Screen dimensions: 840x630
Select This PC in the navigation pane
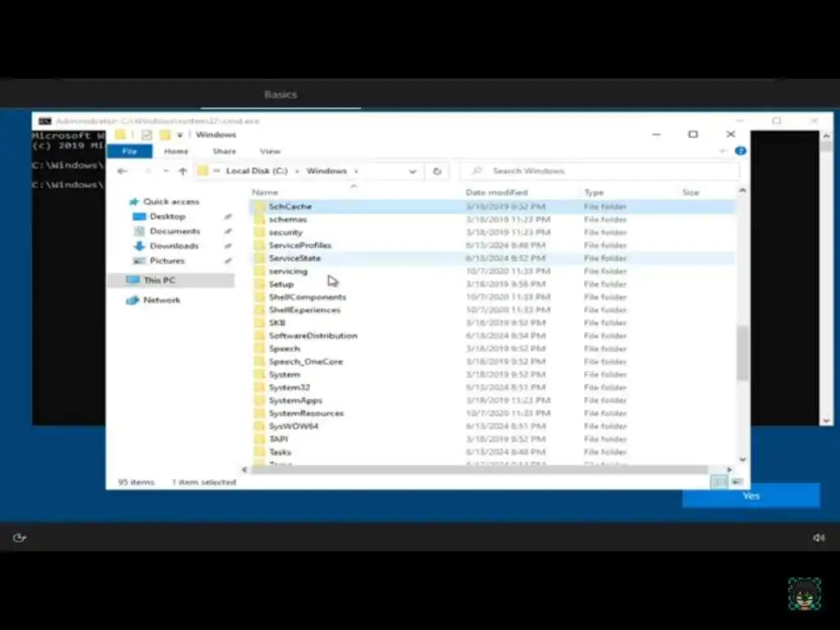(159, 281)
